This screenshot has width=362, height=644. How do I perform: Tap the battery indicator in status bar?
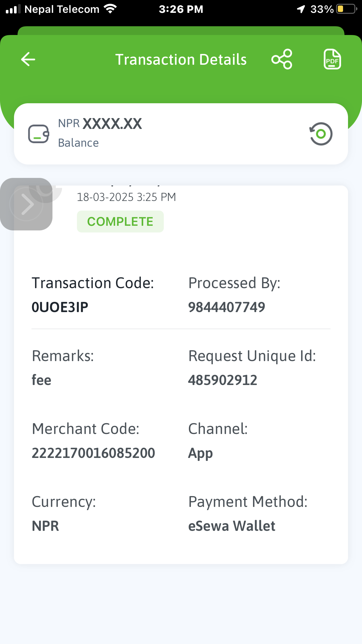click(347, 9)
